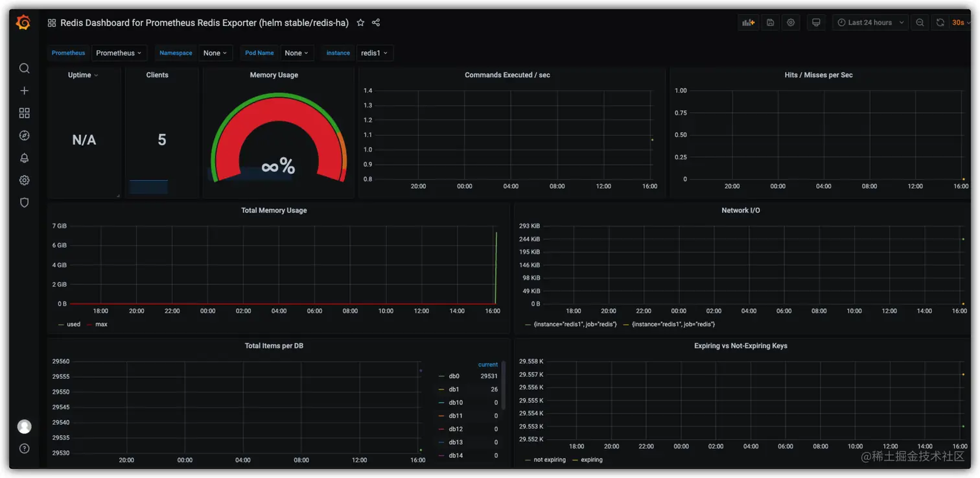
Task: Click the Create plus icon in sidebar
Action: (x=24, y=91)
